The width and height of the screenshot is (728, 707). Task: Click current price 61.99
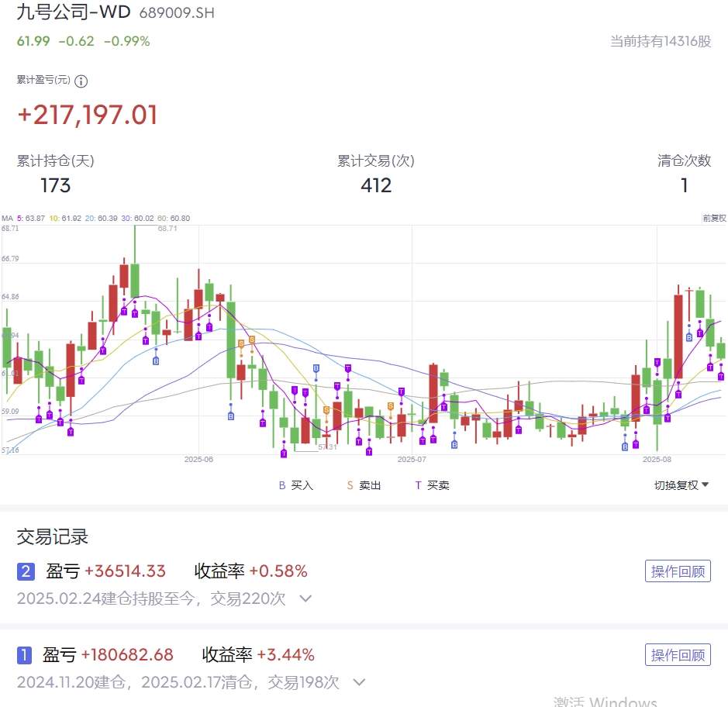click(x=33, y=41)
